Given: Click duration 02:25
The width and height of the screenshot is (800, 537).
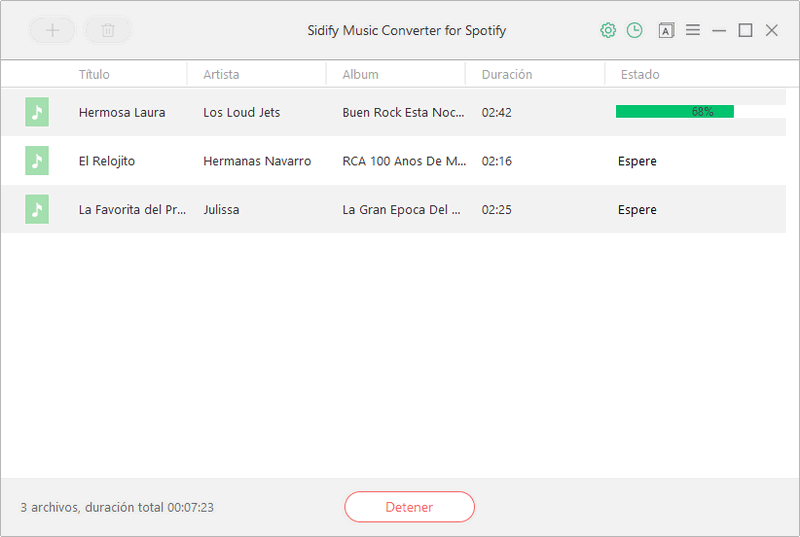Looking at the screenshot, I should (496, 210).
